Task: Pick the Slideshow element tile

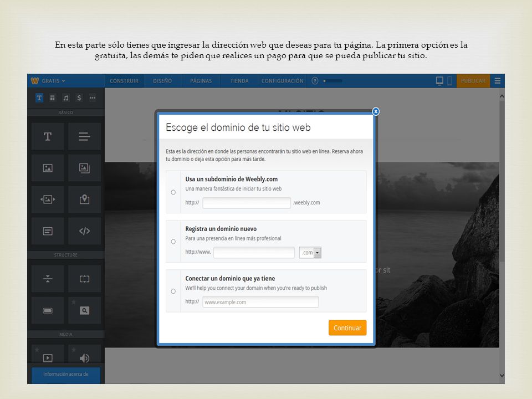Action: (x=48, y=199)
